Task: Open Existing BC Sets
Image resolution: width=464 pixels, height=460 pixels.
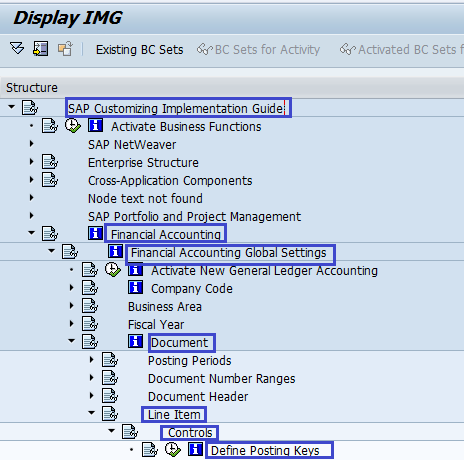Action: pyautogui.click(x=139, y=50)
